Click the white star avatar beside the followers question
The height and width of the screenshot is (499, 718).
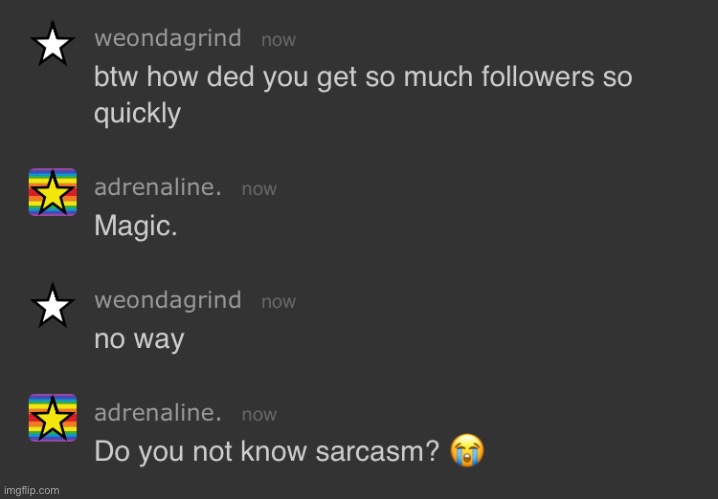point(53,45)
